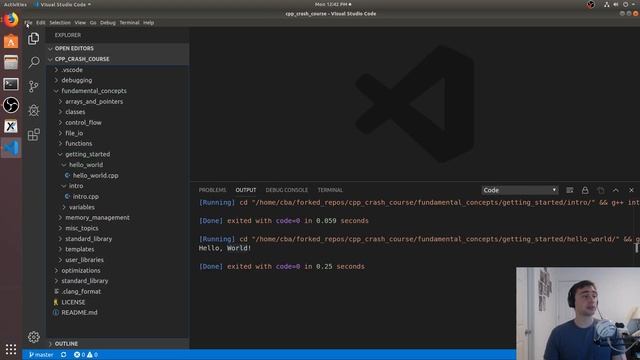Open the Manage gear icon
The height and width of the screenshot is (360, 640).
(x=33, y=337)
